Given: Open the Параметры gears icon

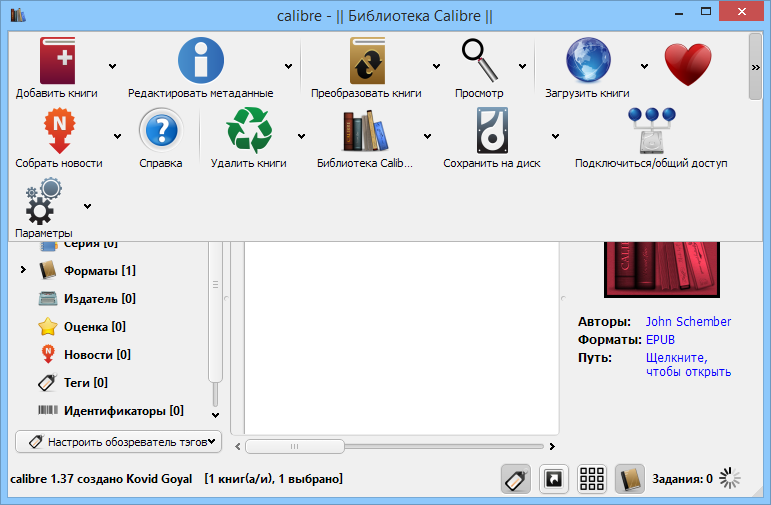Looking at the screenshot, I should (44, 202).
